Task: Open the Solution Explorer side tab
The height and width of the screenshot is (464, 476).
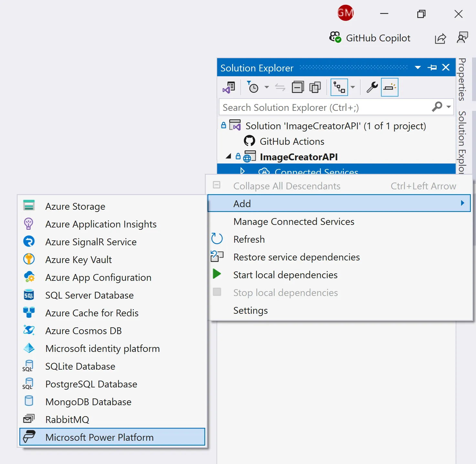Action: point(462,142)
